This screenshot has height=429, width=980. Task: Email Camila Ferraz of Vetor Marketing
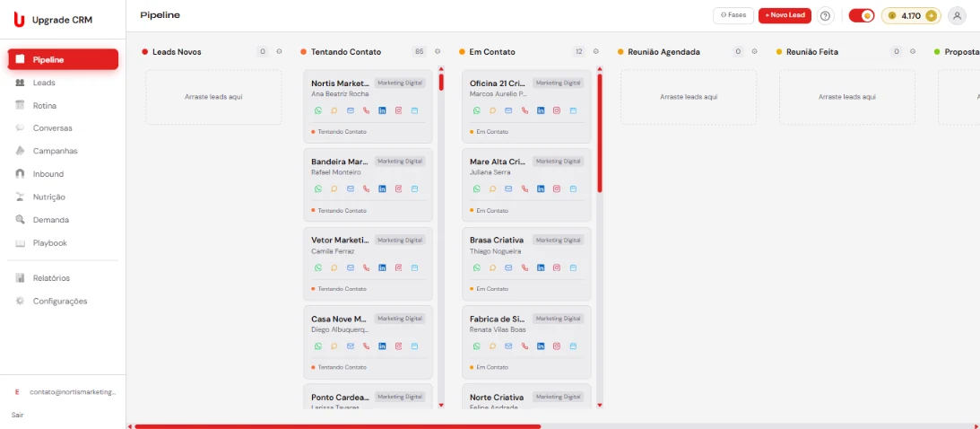coord(351,267)
